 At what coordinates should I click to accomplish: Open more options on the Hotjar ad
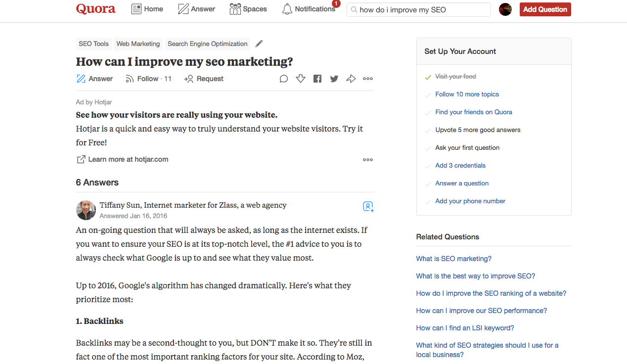click(367, 159)
